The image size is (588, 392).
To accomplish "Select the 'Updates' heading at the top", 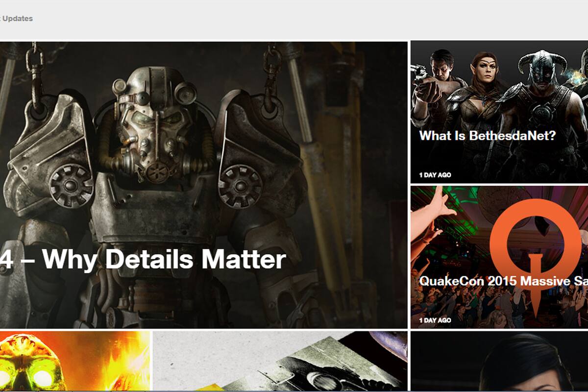I will 17,19.
